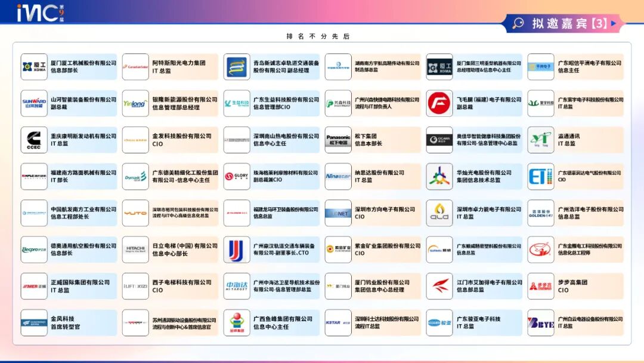The image size is (644, 363).
Task: Click 广州浩洋电子股份有限公司 信息总监
Action: [x=590, y=213]
